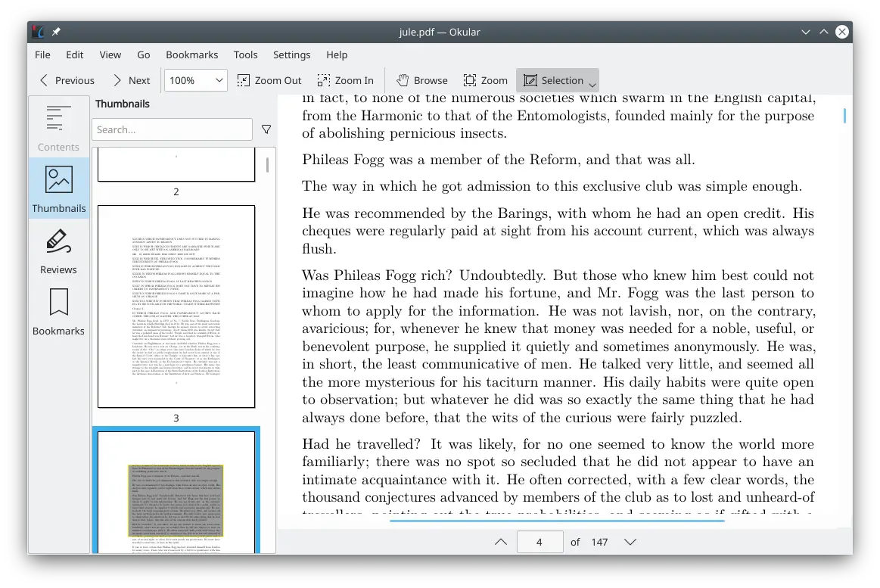Click the thumbnail filter funnel icon
This screenshot has height=588, width=880.
tap(266, 129)
